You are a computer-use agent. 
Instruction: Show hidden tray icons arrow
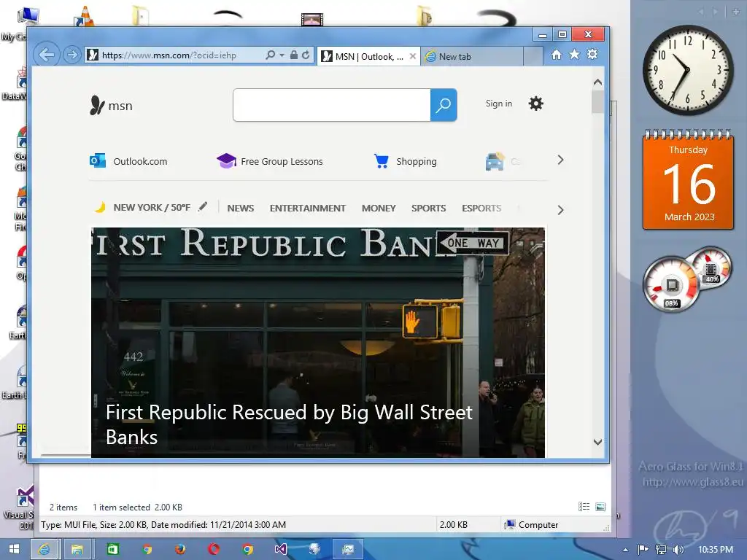pyautogui.click(x=625, y=550)
